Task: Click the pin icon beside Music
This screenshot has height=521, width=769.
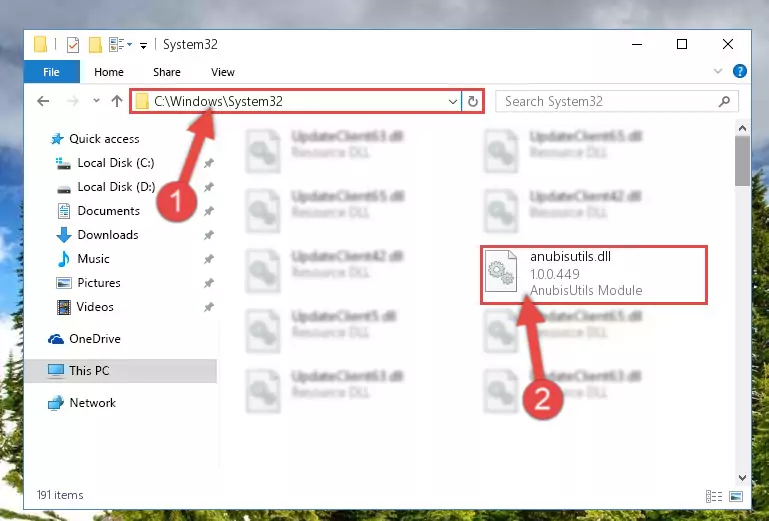Action: [209, 259]
